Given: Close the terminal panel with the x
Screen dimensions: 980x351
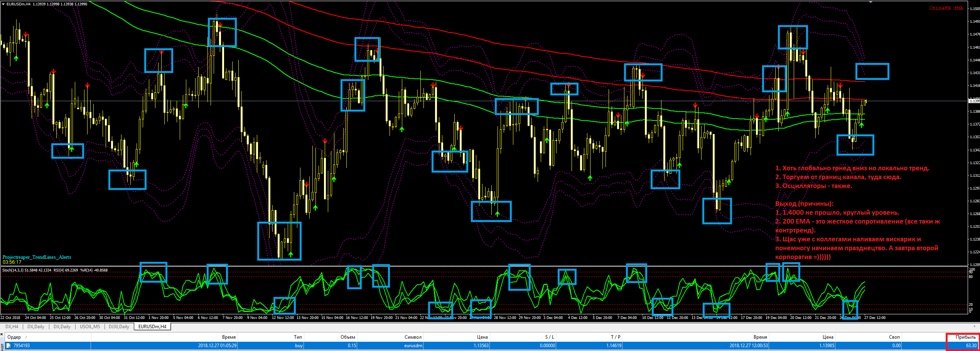Looking at the screenshot, I should (2, 334).
